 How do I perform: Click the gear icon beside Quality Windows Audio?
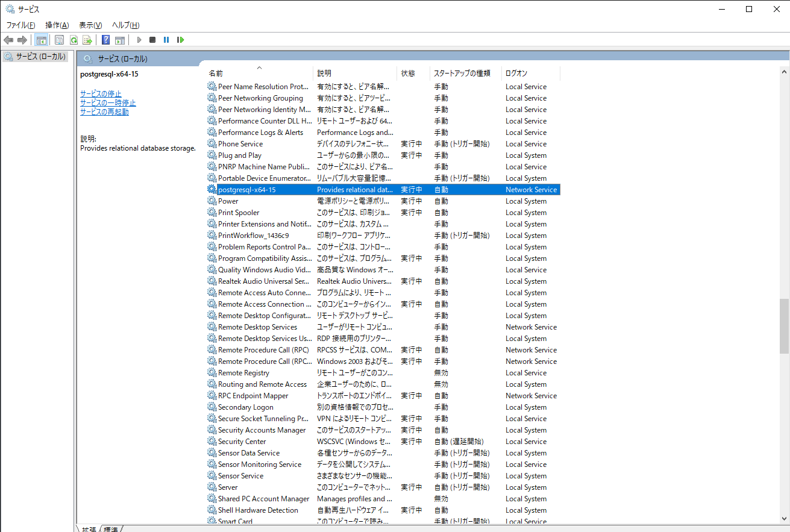click(x=212, y=269)
